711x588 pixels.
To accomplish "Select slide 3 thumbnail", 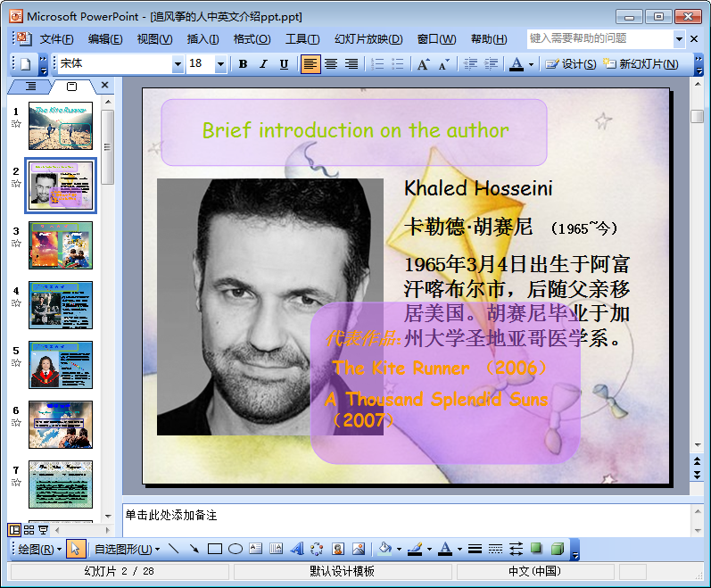I will [x=61, y=245].
